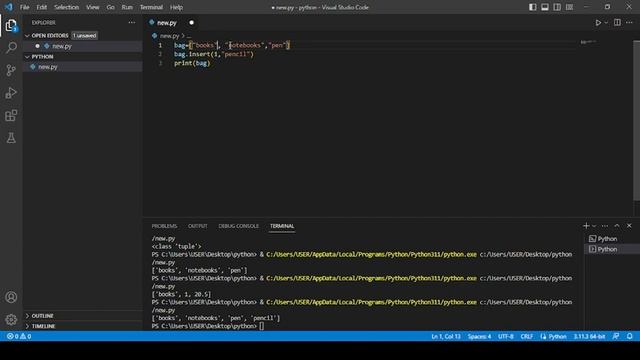
Task: Open Run and Debug view icon
Action: (x=11, y=93)
